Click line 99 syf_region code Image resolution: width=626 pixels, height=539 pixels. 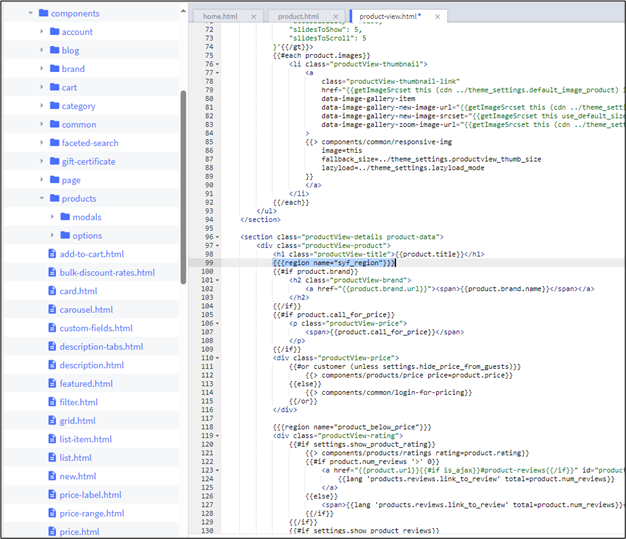334,263
